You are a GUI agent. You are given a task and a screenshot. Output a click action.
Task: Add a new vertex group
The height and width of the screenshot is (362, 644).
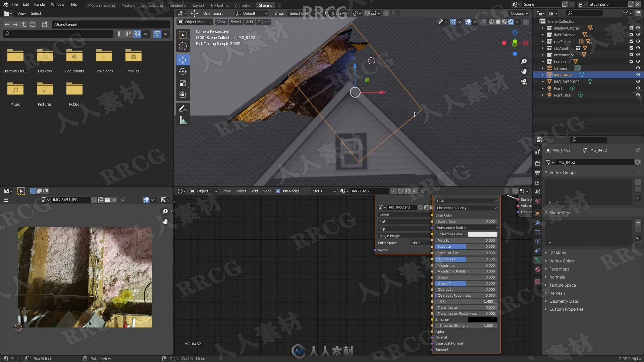[638, 182]
